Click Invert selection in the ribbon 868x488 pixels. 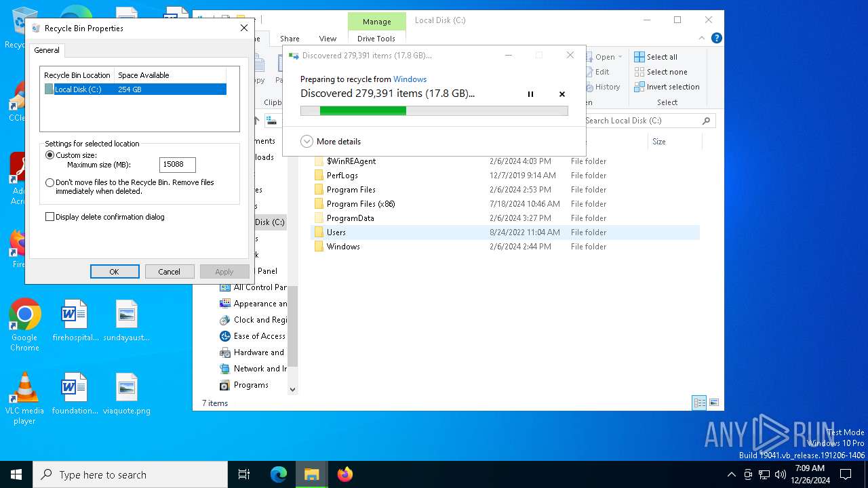tap(667, 87)
